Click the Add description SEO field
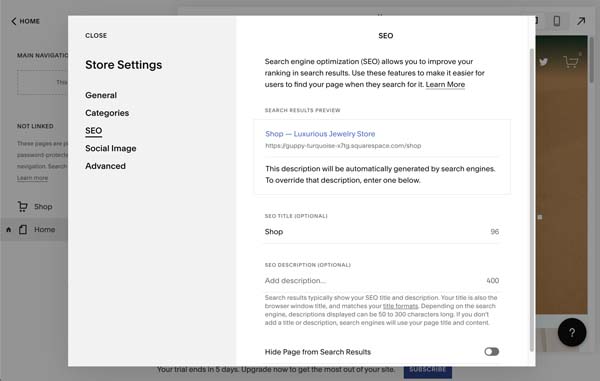The width and height of the screenshot is (600, 381). 382,281
